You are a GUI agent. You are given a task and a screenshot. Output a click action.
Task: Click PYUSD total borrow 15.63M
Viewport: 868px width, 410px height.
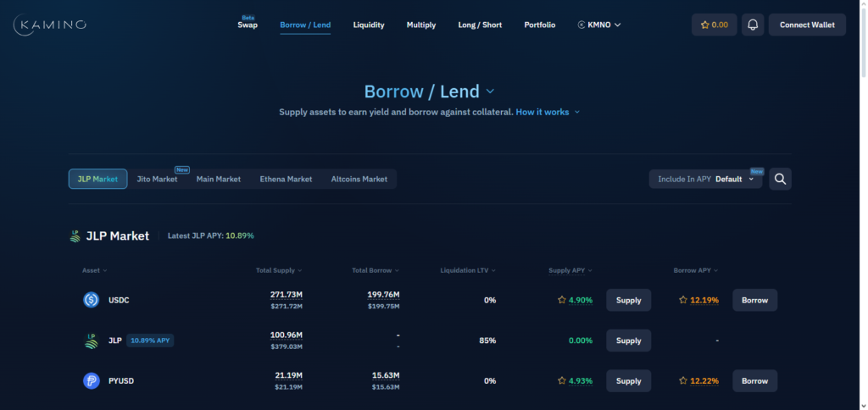[386, 375]
